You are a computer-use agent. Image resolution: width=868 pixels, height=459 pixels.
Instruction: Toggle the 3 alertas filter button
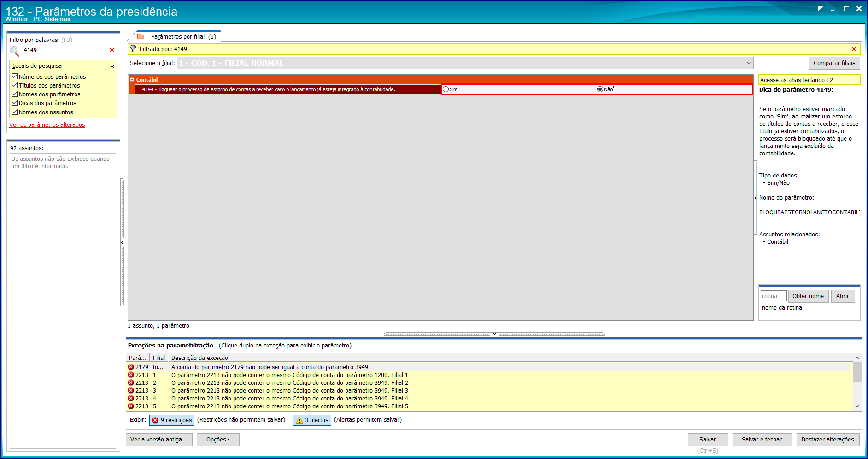click(x=312, y=420)
